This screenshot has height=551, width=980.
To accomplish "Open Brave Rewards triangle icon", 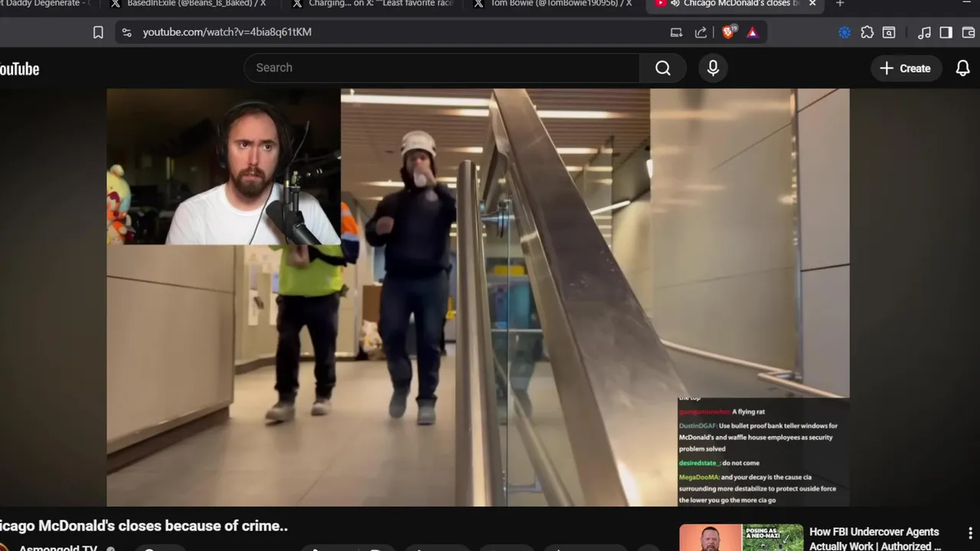I will point(753,32).
